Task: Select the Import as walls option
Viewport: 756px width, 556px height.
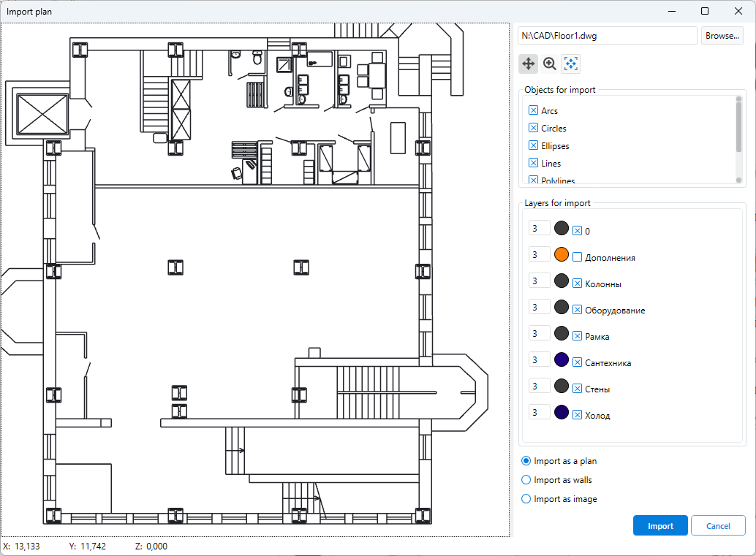Action: point(526,480)
